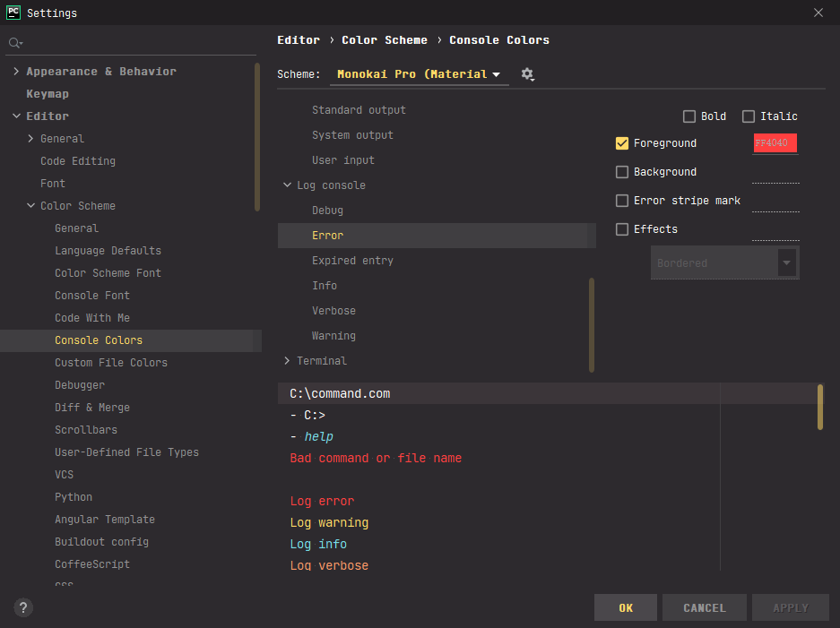Image resolution: width=840 pixels, height=628 pixels.
Task: Collapse the Log console group
Action: click(x=287, y=185)
